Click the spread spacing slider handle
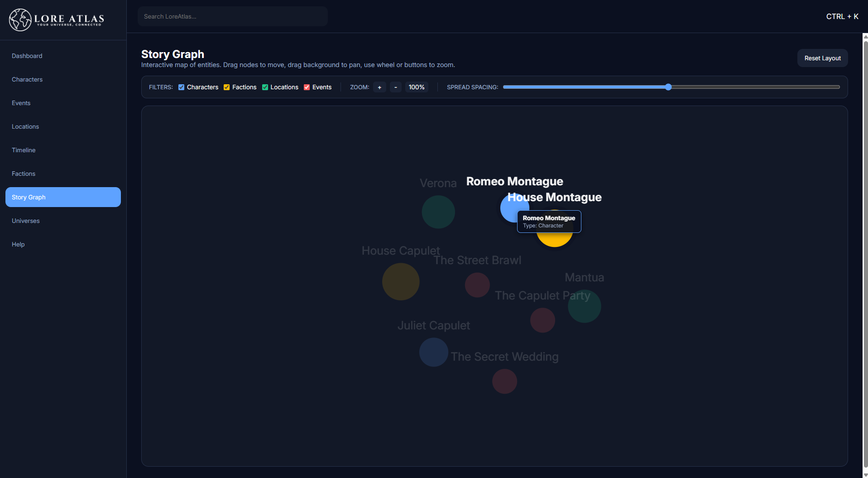The width and height of the screenshot is (868, 478). [x=668, y=87]
